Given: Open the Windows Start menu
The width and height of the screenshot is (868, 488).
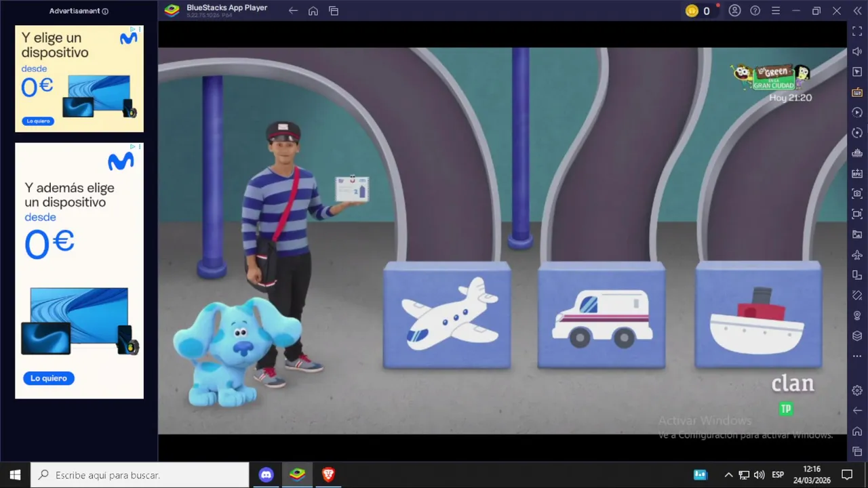Looking at the screenshot, I should [15, 475].
